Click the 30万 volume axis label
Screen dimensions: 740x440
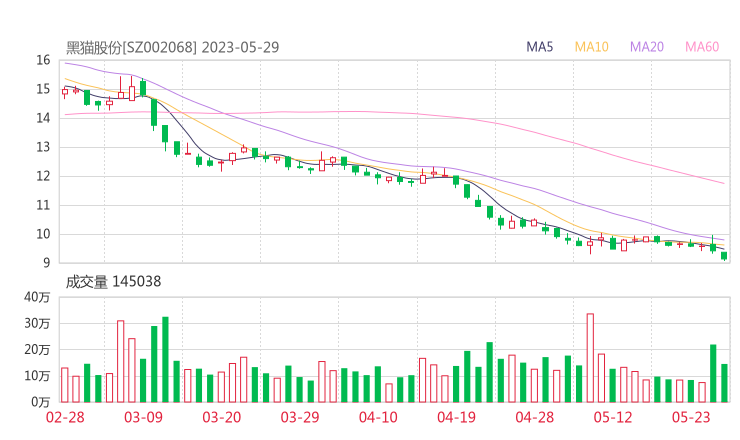pyautogui.click(x=37, y=323)
